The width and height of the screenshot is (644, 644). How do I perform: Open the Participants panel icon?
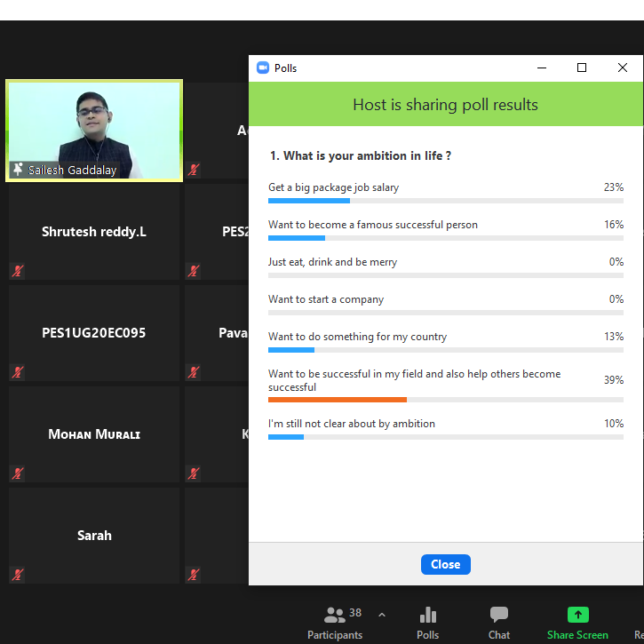(335, 615)
